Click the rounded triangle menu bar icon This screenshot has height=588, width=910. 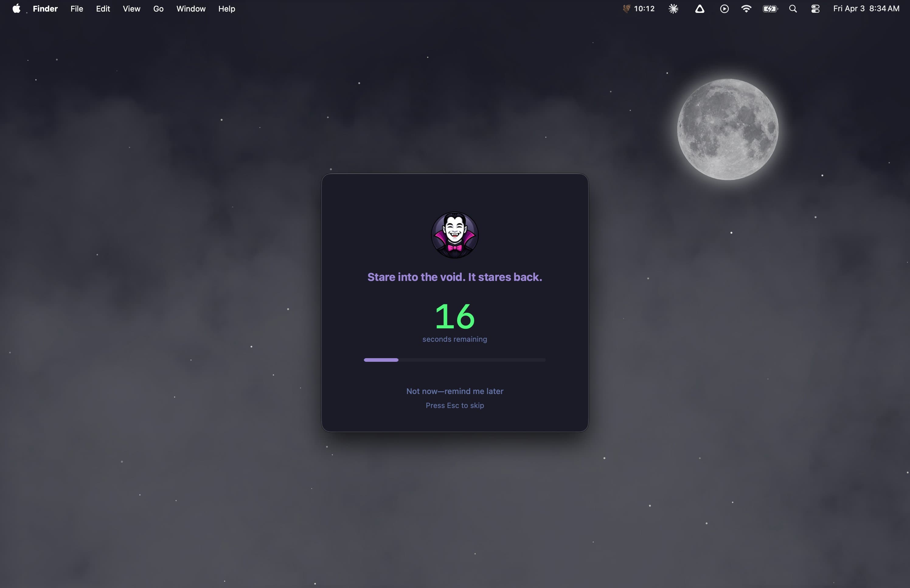[699, 9]
